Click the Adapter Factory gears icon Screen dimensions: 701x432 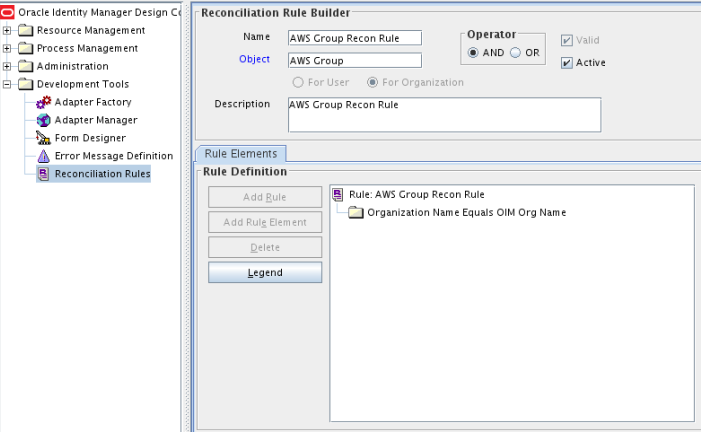[43, 102]
